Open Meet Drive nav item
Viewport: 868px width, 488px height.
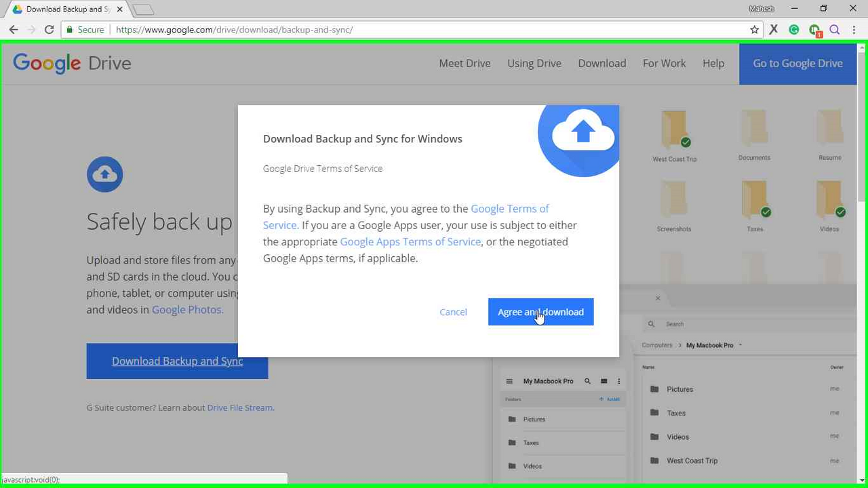pyautogui.click(x=465, y=63)
